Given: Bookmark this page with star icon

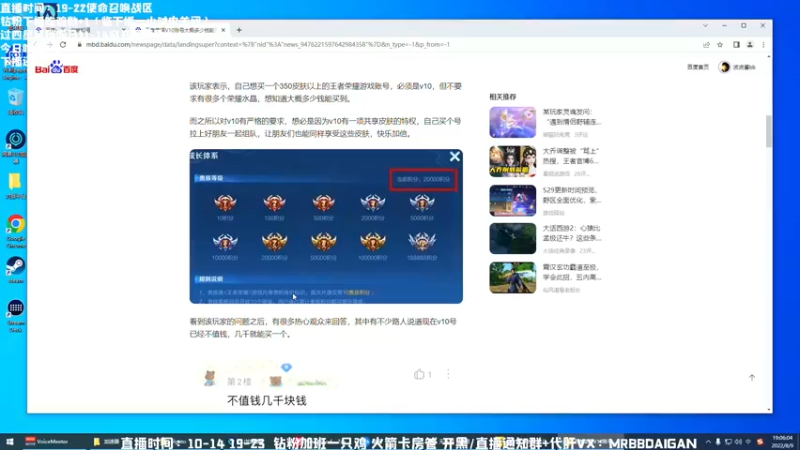Looking at the screenshot, I should pyautogui.click(x=720, y=44).
